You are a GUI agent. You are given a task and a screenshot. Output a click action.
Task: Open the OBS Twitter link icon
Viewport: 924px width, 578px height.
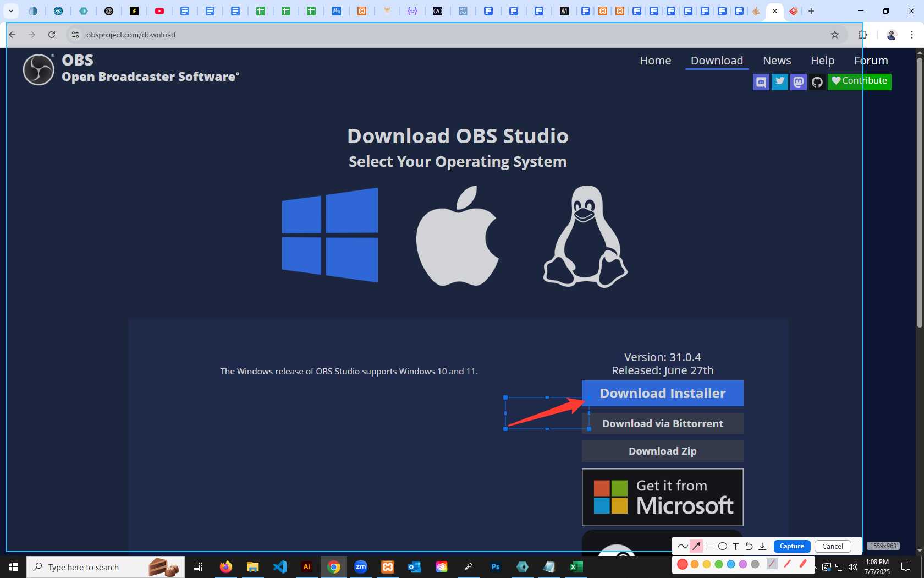point(780,82)
